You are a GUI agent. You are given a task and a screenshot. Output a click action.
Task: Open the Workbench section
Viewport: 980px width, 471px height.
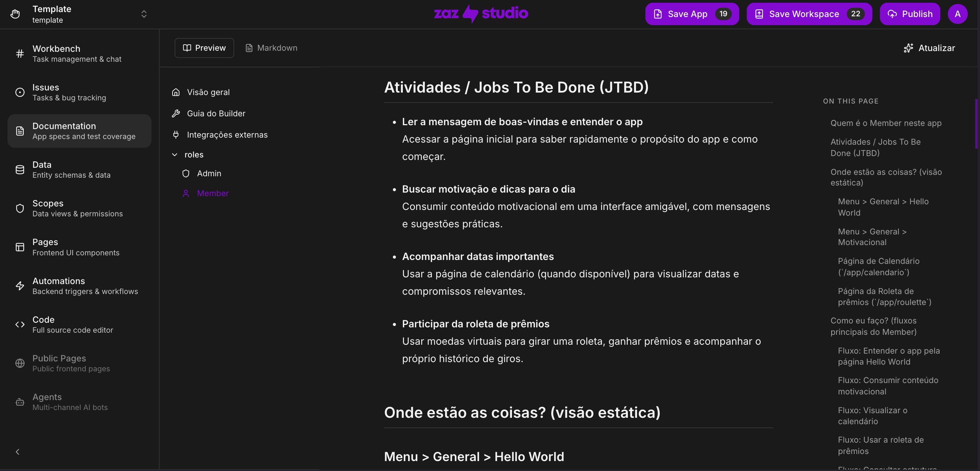coord(79,54)
